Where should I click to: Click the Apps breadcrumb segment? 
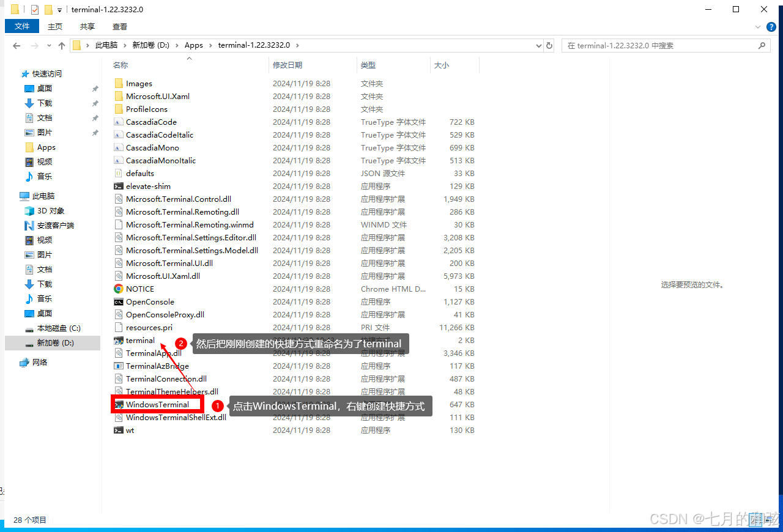click(194, 46)
